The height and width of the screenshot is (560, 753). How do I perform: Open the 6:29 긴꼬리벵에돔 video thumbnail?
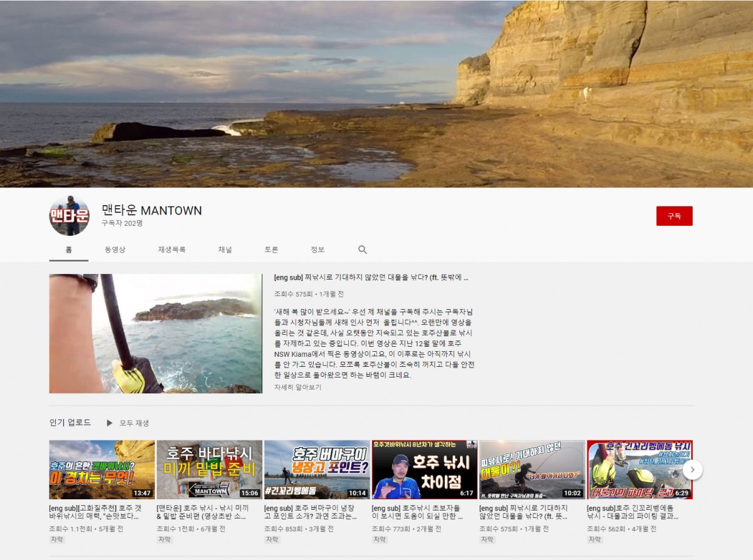[639, 469]
